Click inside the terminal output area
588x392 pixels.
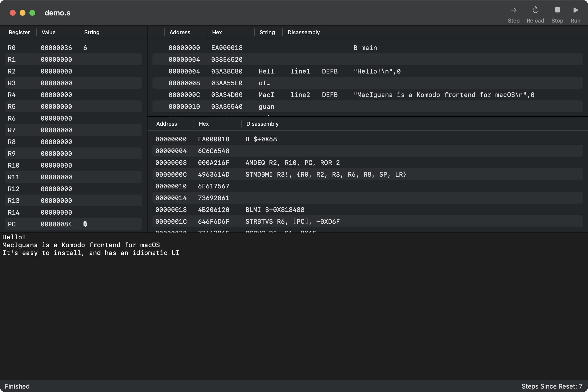point(294,313)
